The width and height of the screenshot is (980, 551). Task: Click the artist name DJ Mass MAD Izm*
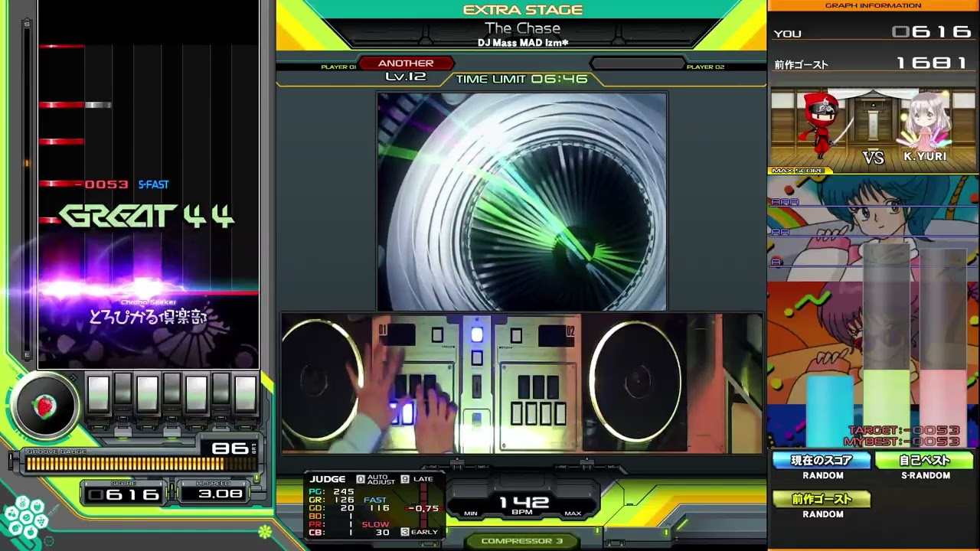pyautogui.click(x=523, y=43)
